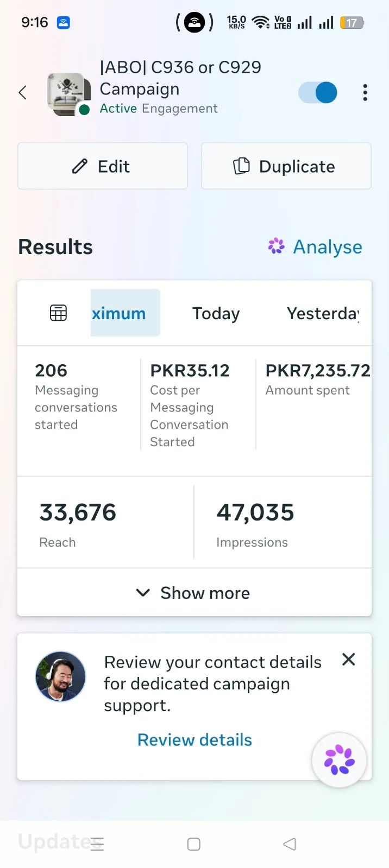The image size is (389, 868).
Task: Tap the campaign title text
Action: pyautogui.click(x=180, y=78)
